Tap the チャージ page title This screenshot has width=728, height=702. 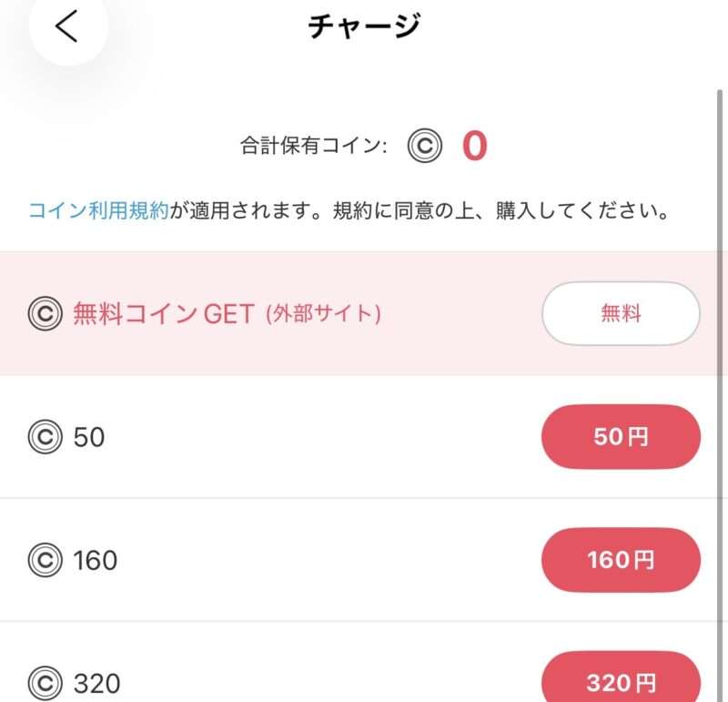[364, 27]
